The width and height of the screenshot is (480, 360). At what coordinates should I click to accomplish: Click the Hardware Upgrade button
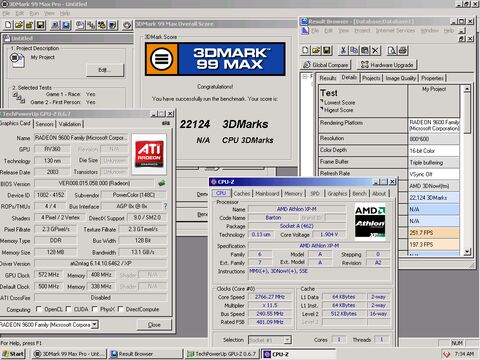click(387, 65)
